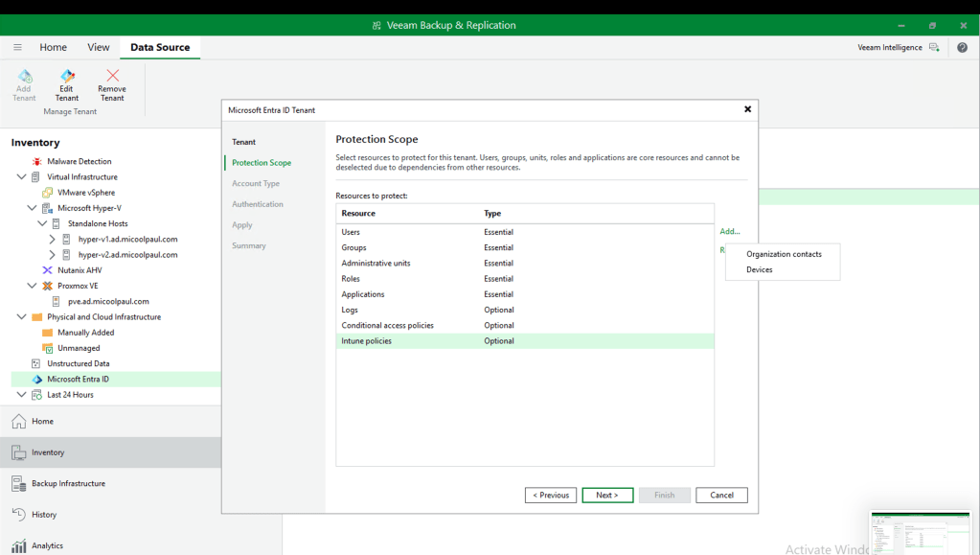Collapse the Proxmox VE tree node
The height and width of the screenshot is (555, 980).
coord(32,286)
